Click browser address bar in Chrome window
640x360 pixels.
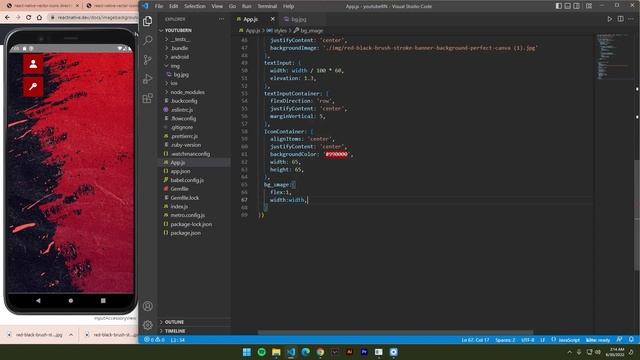point(93,18)
